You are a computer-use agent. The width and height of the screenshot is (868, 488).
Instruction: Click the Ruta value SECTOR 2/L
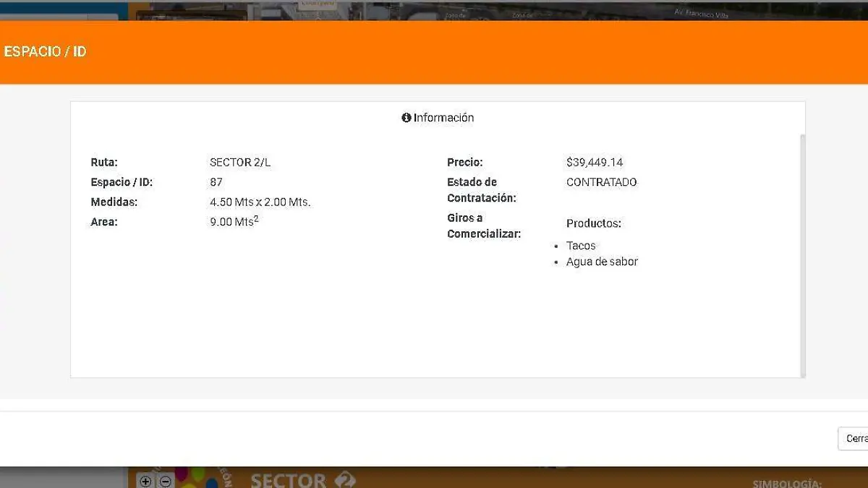[239, 162]
